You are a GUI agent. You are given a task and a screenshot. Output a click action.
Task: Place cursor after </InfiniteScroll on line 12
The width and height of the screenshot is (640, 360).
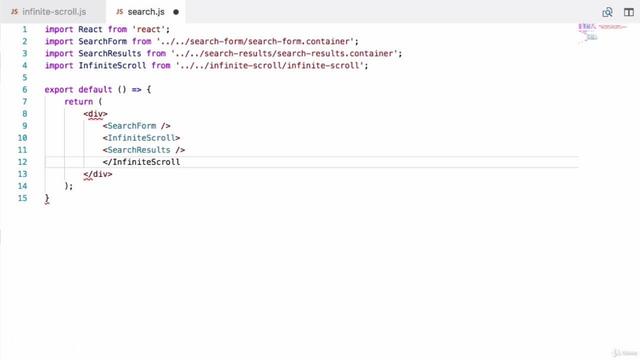tap(180, 162)
